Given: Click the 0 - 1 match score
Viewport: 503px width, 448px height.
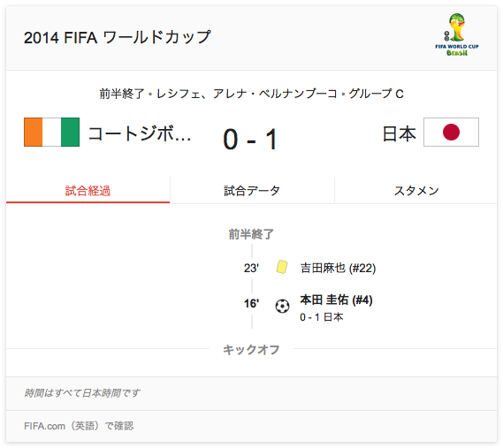Looking at the screenshot, I should coord(250,139).
